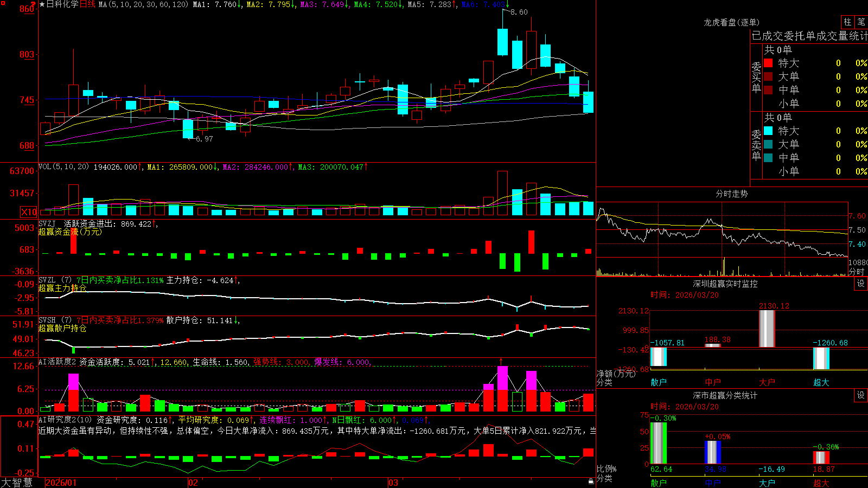
Task: Click the 分时走势 panel title
Action: pos(731,194)
